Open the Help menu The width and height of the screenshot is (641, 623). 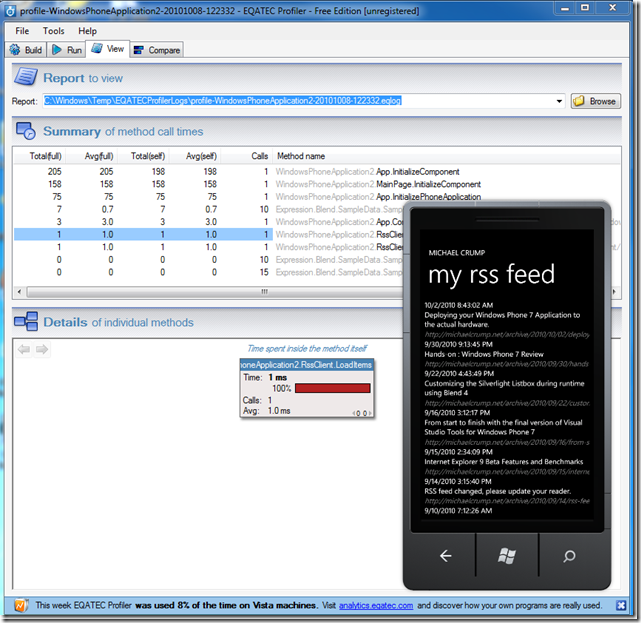pyautogui.click(x=87, y=31)
